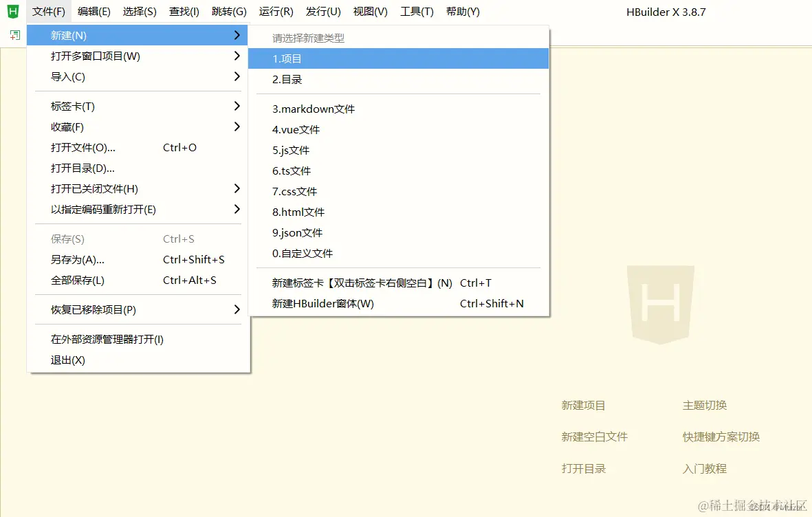
Task: Expand the 打开已关闭文件(H) submenu
Action: [x=138, y=189]
